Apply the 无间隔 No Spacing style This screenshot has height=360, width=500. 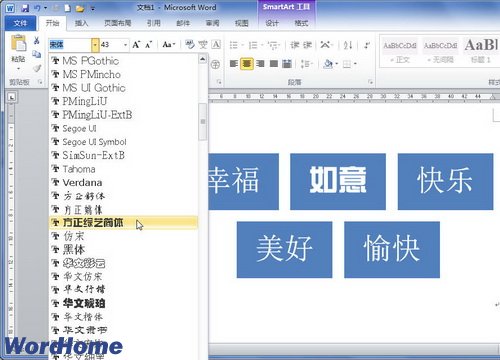click(440, 52)
